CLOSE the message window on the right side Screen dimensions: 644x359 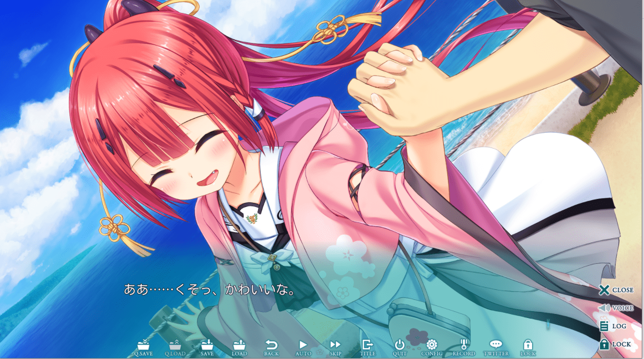coord(616,290)
